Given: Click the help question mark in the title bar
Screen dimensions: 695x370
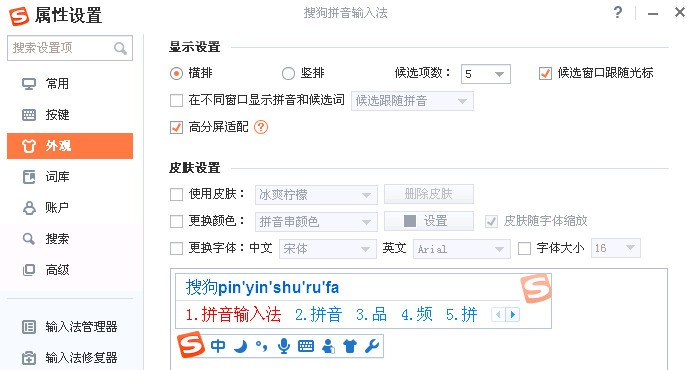Looking at the screenshot, I should pos(618,12).
